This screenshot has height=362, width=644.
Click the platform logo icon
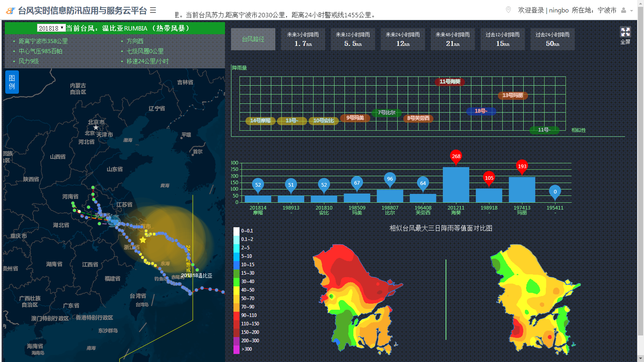click(x=10, y=11)
